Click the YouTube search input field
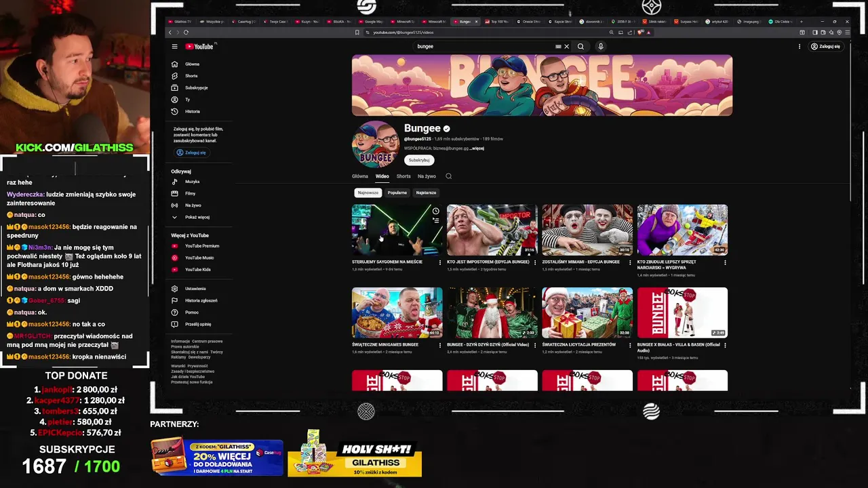 pos(485,47)
